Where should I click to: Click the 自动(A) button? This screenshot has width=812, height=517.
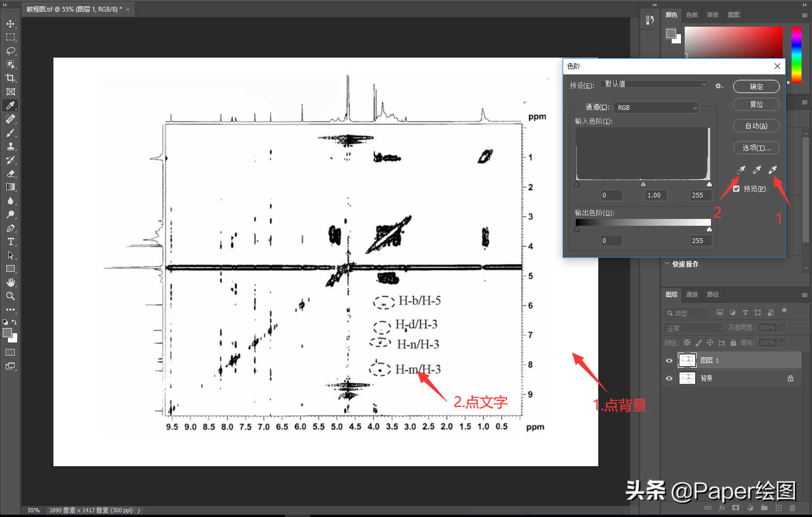756,126
